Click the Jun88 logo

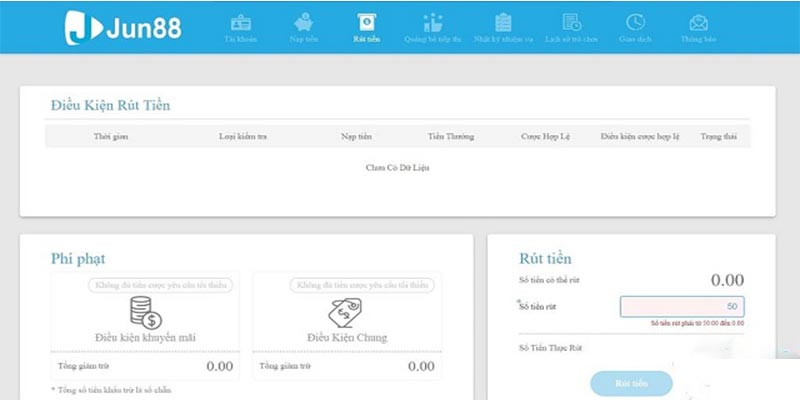124,27
